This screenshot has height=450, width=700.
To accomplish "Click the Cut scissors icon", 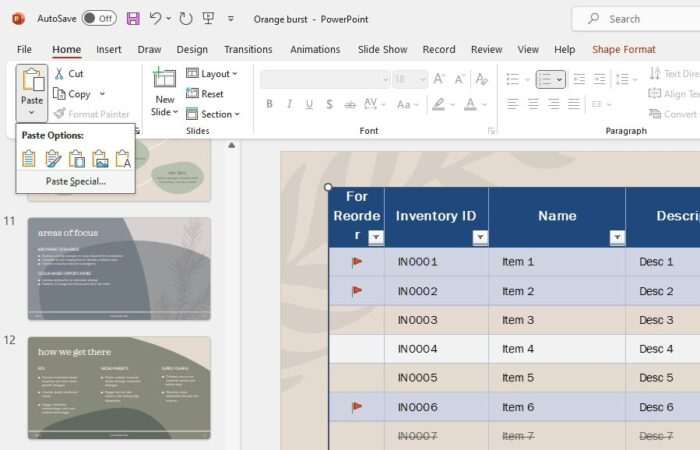I will (x=61, y=73).
